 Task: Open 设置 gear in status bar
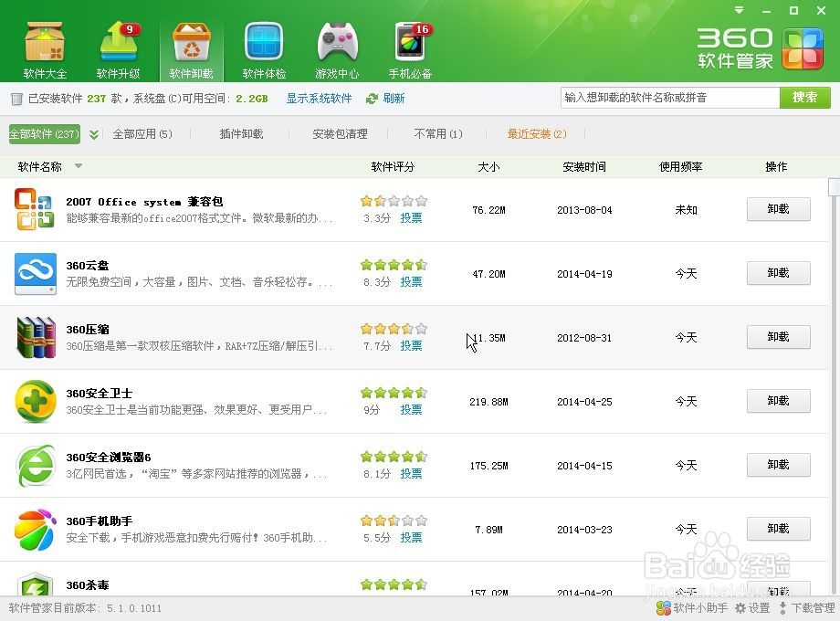tap(740, 608)
